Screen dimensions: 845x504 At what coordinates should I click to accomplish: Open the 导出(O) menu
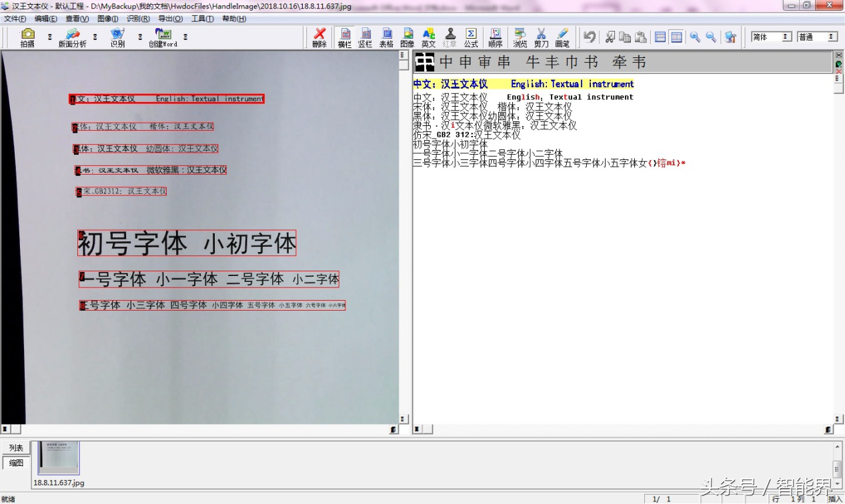pos(170,19)
